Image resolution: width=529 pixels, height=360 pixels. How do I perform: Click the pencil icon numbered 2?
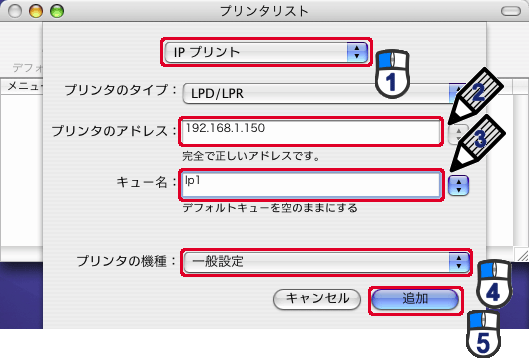(x=476, y=94)
